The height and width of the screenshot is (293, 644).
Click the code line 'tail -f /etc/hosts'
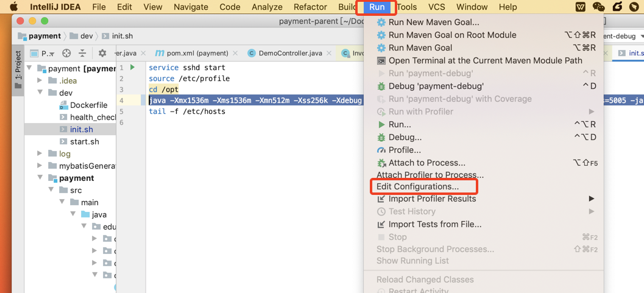pyautogui.click(x=187, y=111)
